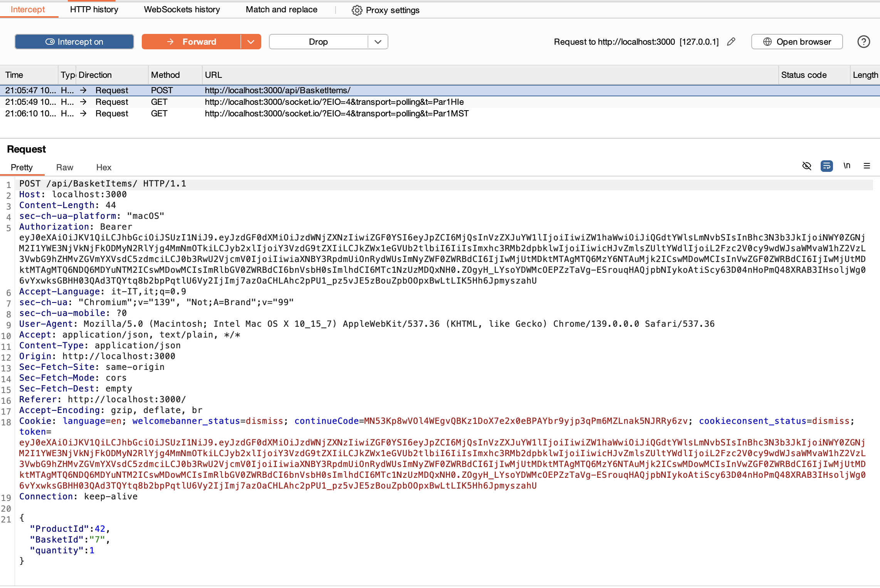Viewport: 880px width, 588px height.
Task: Show non-printable characters \n icon
Action: tap(846, 166)
